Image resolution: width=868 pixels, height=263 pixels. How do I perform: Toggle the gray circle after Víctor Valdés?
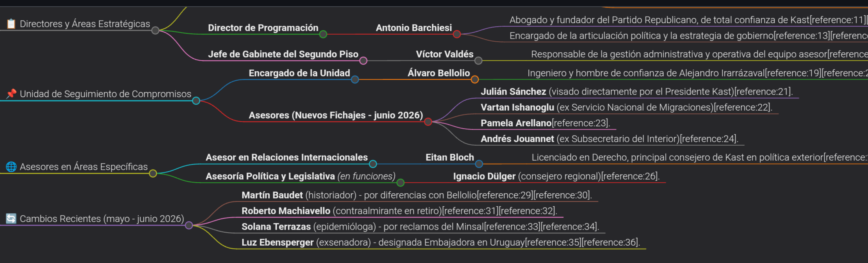(478, 61)
